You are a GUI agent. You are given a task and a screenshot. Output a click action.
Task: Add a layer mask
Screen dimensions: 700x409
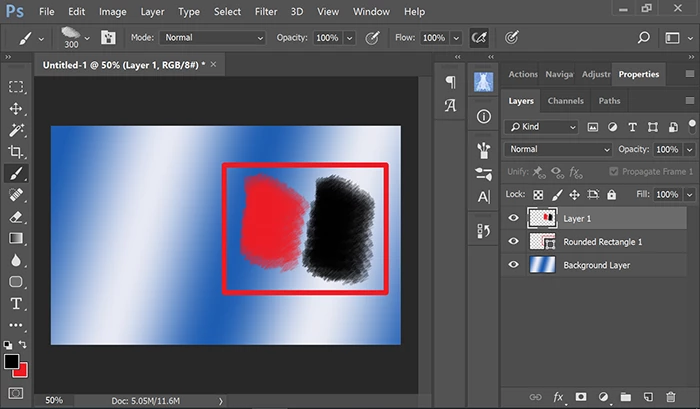[x=581, y=397]
